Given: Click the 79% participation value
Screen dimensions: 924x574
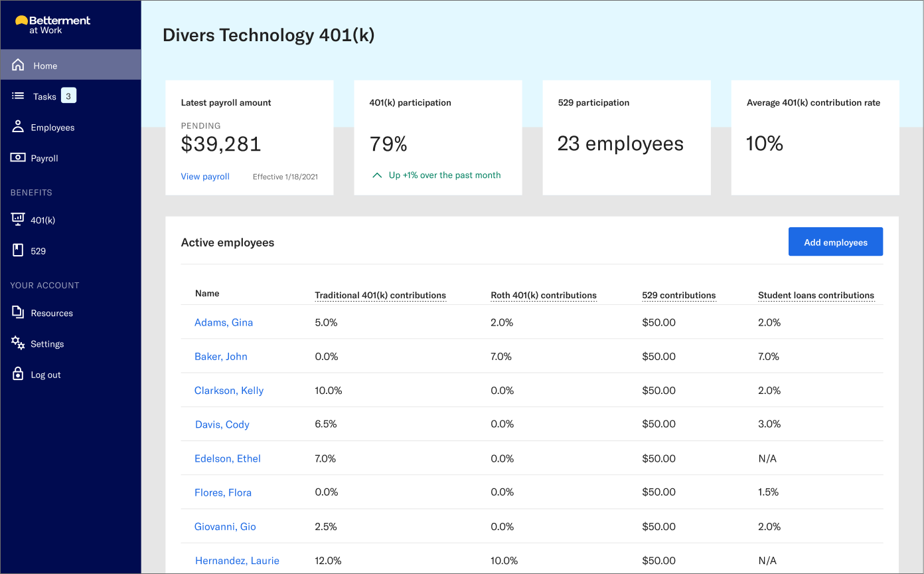Looking at the screenshot, I should [388, 143].
